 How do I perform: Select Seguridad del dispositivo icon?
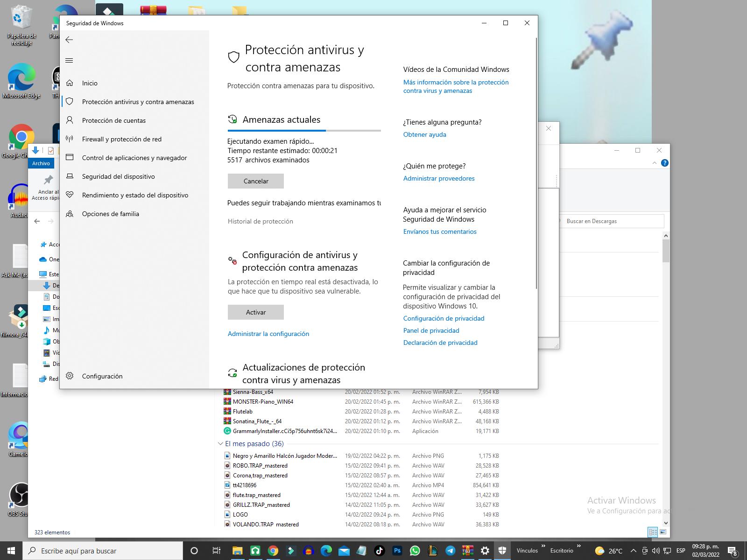click(70, 176)
